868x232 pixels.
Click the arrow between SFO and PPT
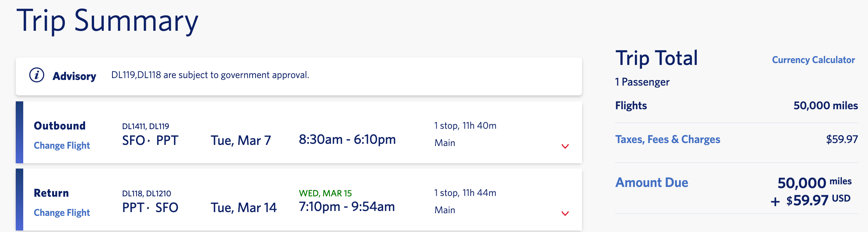(149, 141)
